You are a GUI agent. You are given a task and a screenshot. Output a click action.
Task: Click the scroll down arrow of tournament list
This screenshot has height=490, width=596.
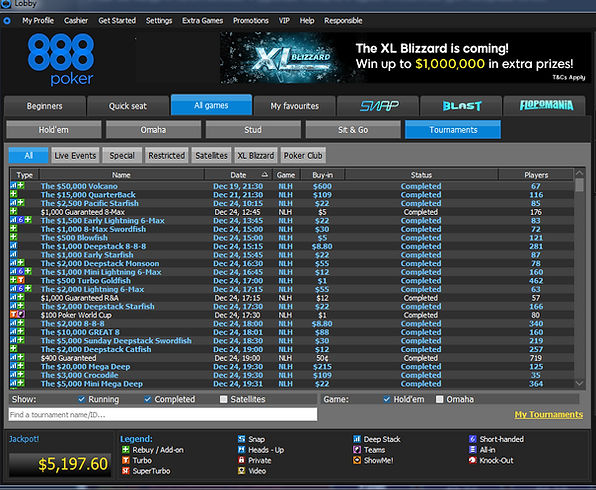(579, 383)
